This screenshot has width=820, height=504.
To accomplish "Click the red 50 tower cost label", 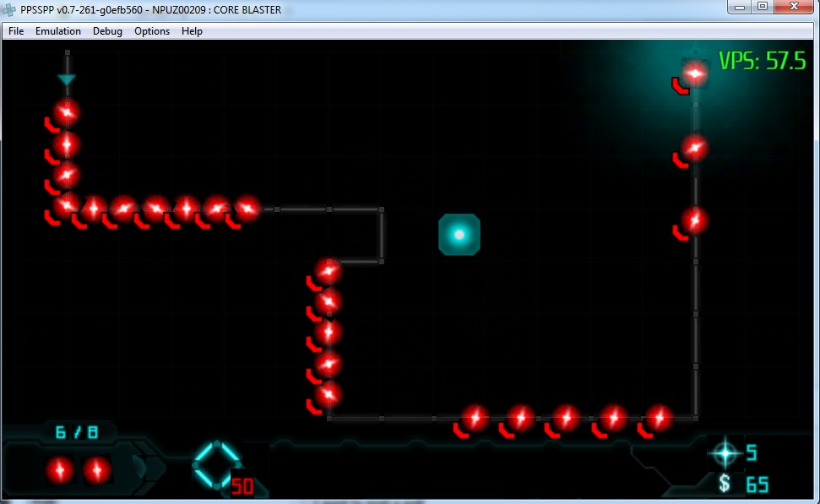I will coord(242,487).
